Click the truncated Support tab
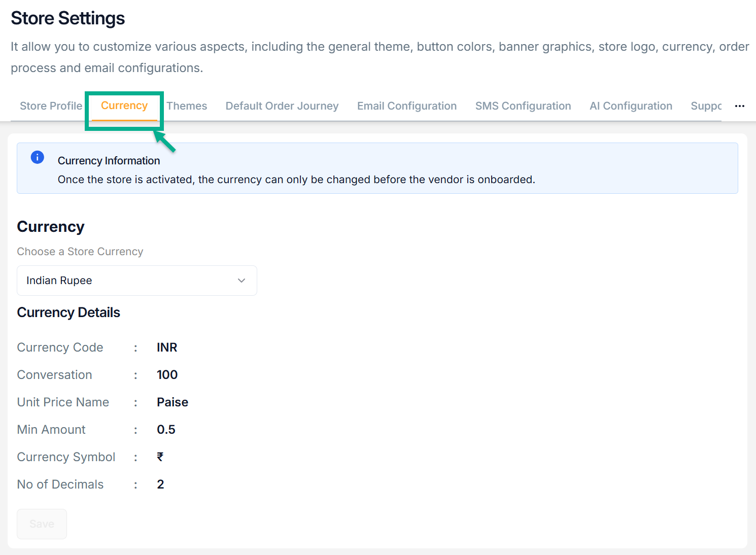This screenshot has width=756, height=555. tap(706, 106)
